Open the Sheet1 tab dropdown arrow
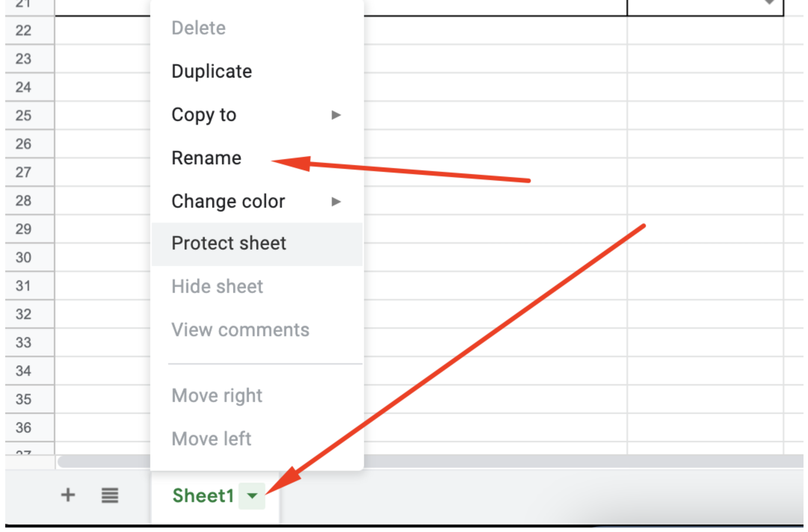The width and height of the screenshot is (808, 532). tap(252, 496)
